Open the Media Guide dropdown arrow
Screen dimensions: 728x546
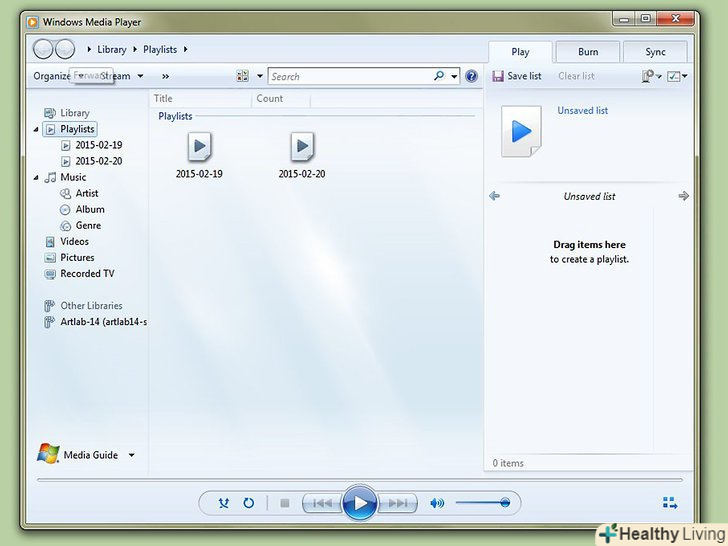coord(131,455)
